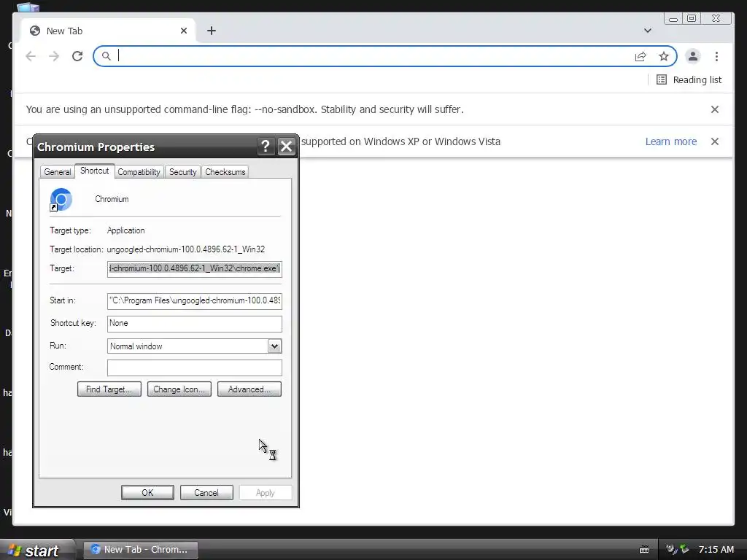The height and width of the screenshot is (560, 747).
Task: Click the Comment field
Action: click(194, 367)
